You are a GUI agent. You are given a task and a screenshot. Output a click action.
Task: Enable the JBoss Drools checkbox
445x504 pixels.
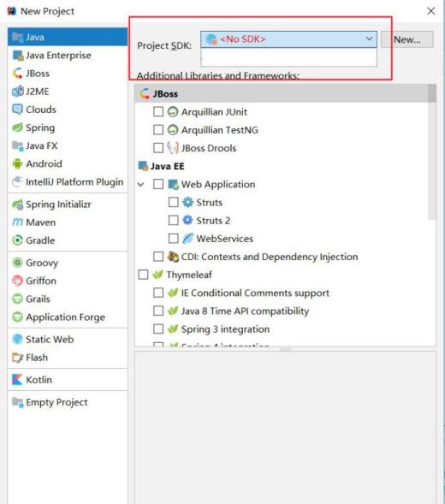pos(158,148)
